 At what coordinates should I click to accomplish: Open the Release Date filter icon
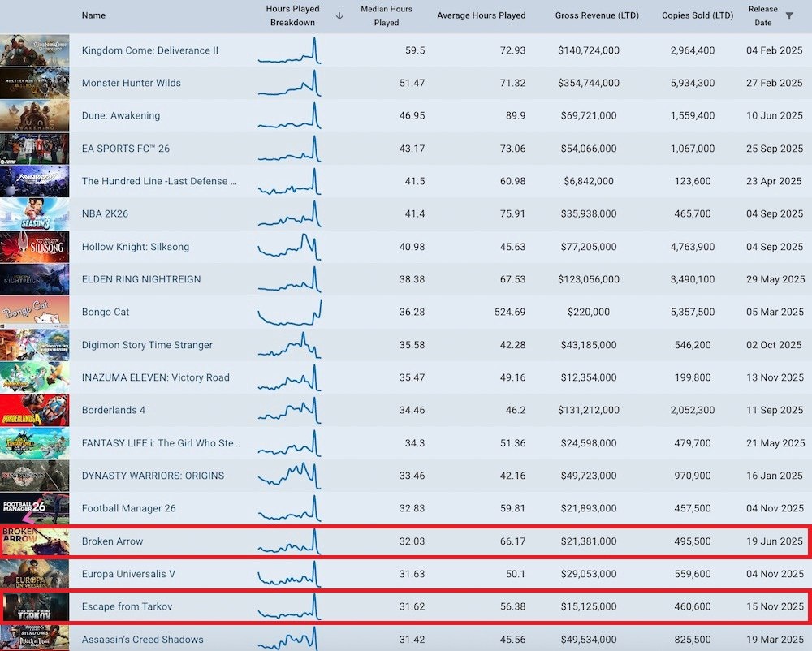pos(788,16)
